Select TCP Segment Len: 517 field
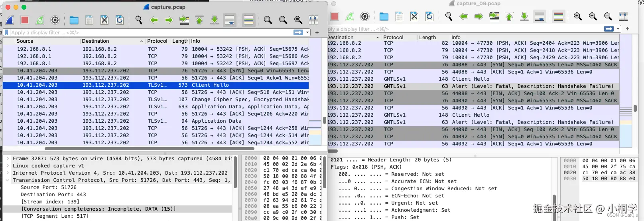644x221 pixels. (55, 216)
